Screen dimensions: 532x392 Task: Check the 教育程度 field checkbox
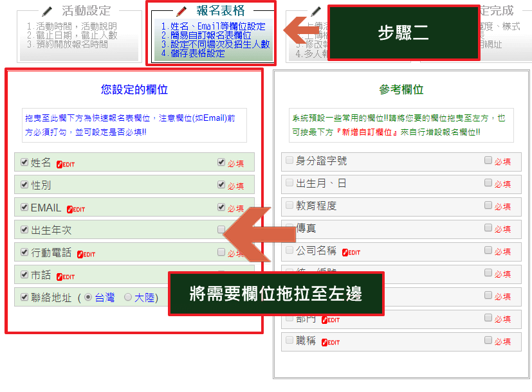tap(289, 205)
